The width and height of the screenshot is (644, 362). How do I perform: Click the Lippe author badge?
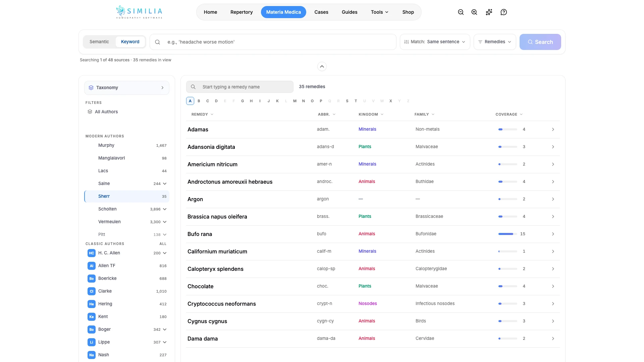[92, 342]
